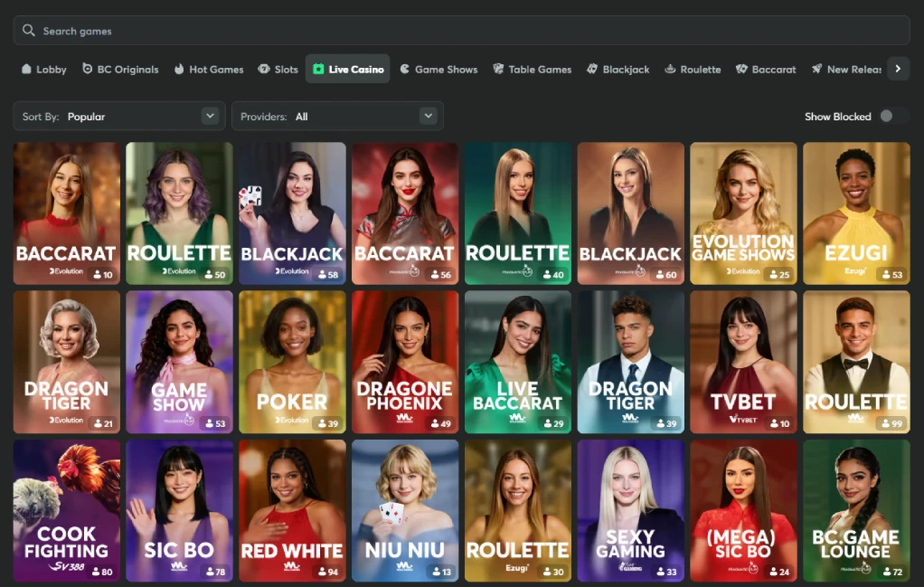924x587 pixels.
Task: Open the Roulette card with 40 players
Action: (x=518, y=213)
